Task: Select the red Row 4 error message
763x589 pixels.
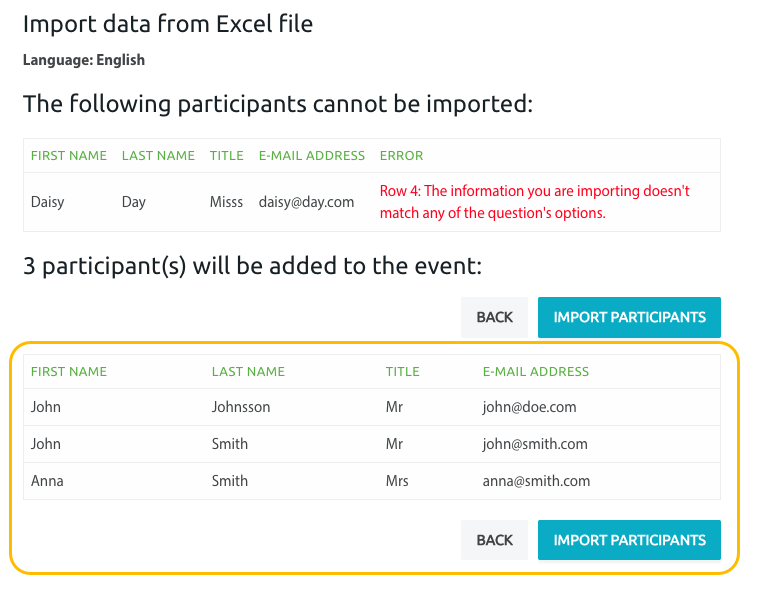Action: coord(534,202)
